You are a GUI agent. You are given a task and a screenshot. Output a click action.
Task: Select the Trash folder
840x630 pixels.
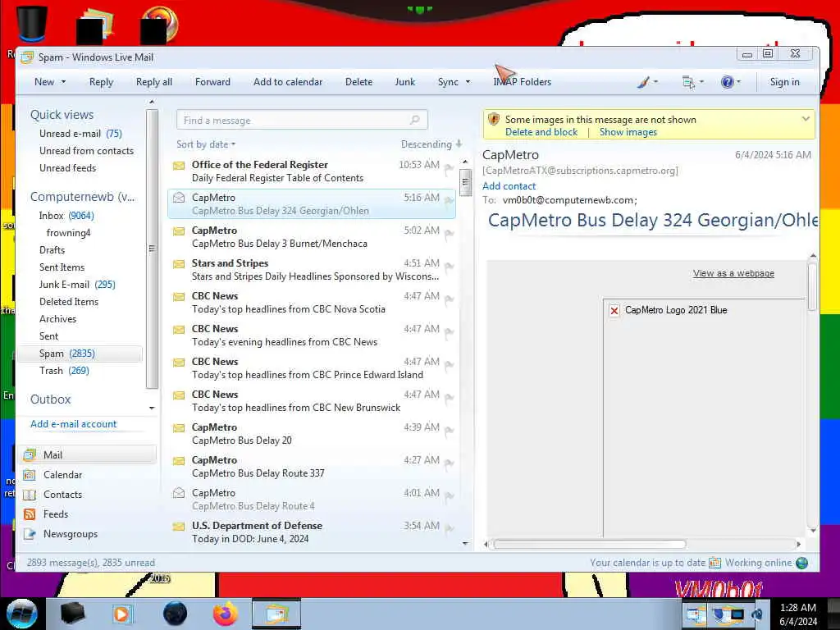click(x=64, y=371)
